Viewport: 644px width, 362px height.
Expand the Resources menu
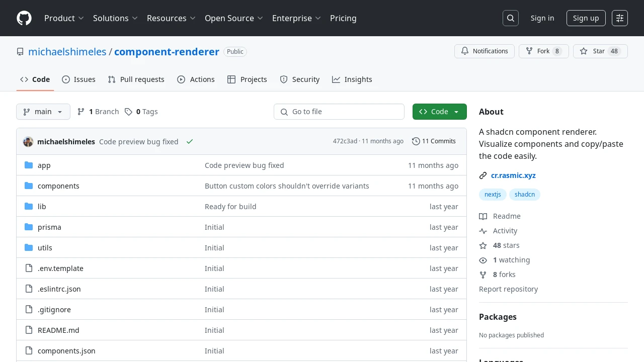coord(172,18)
